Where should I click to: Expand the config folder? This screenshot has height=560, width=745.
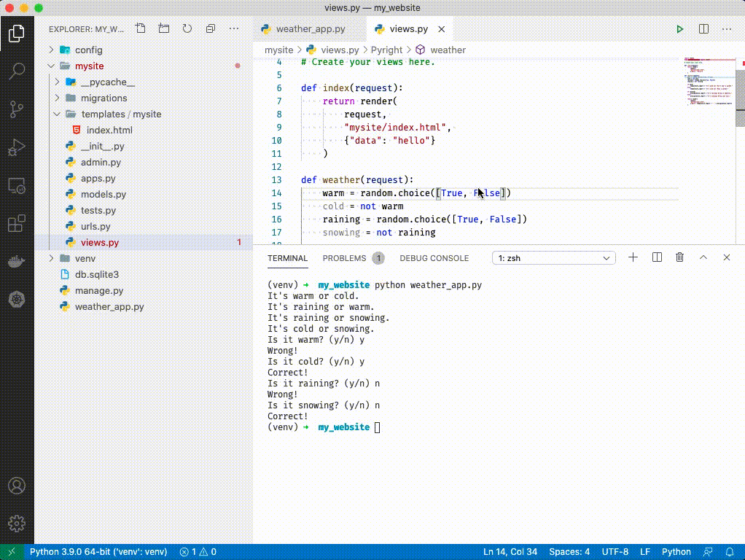pos(88,50)
